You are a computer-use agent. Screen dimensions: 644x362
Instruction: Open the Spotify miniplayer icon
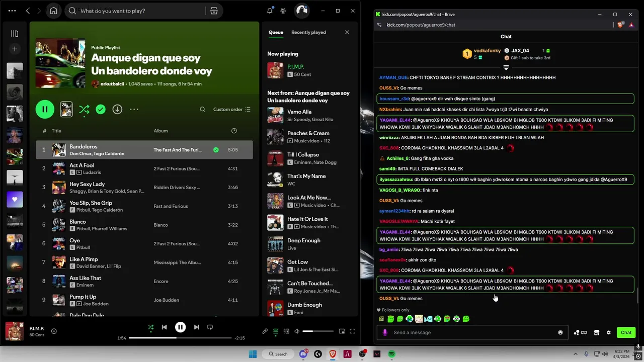pyautogui.click(x=342, y=331)
